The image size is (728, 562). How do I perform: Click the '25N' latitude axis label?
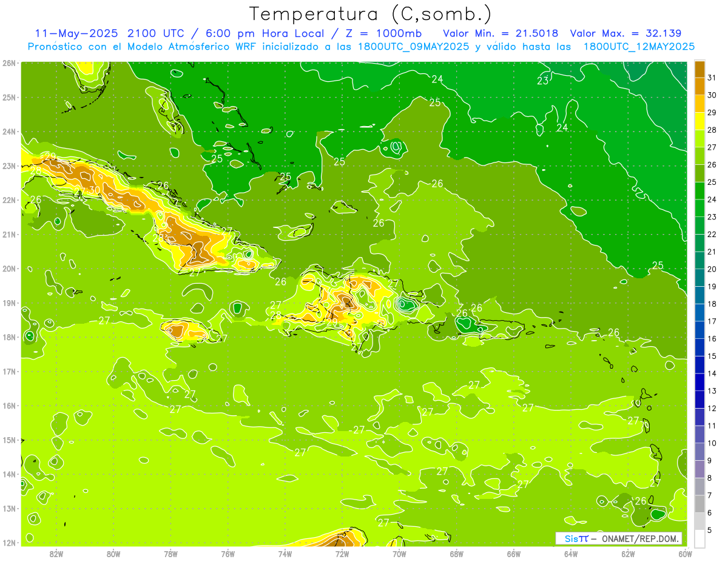point(9,97)
